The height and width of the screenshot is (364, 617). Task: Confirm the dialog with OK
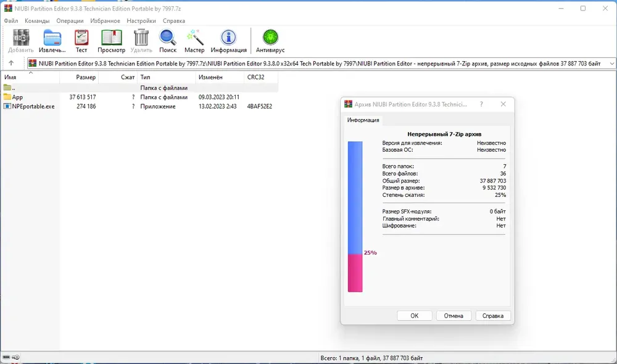click(x=415, y=316)
